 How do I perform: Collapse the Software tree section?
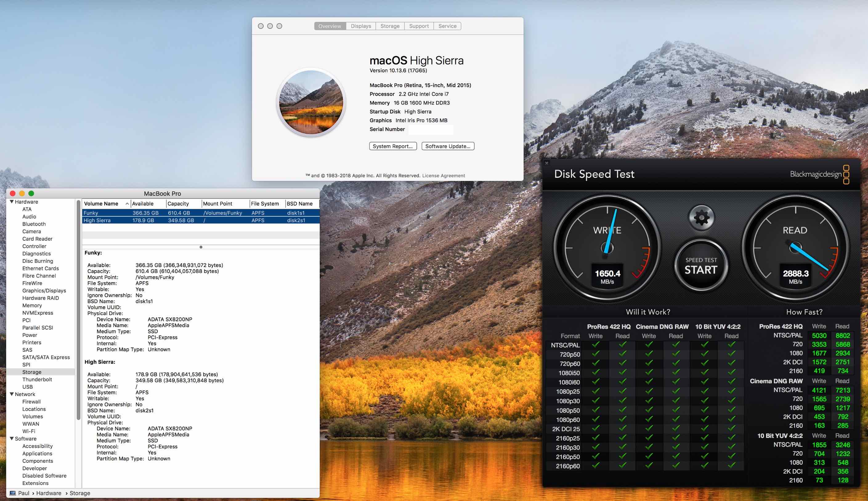[12, 439]
